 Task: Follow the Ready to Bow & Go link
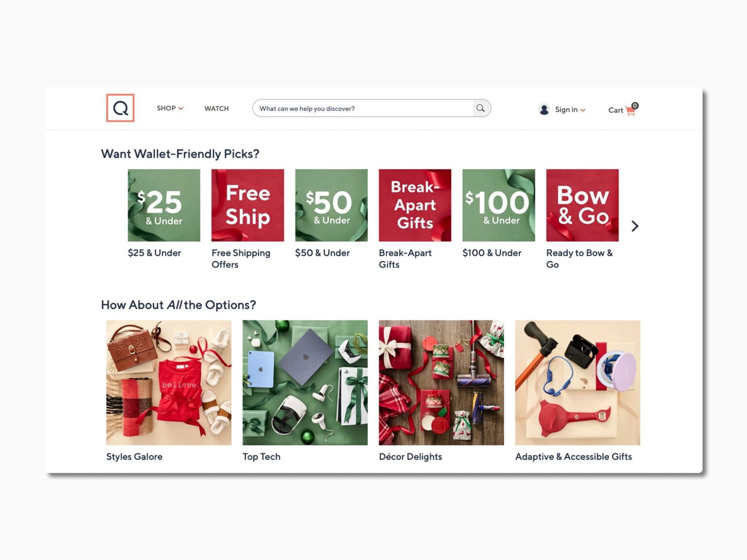click(x=579, y=259)
